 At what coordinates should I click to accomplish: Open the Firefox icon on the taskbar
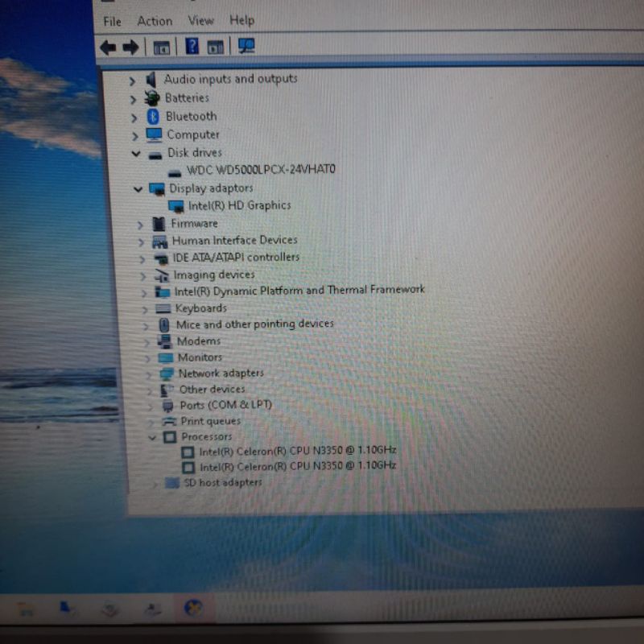[x=193, y=609]
